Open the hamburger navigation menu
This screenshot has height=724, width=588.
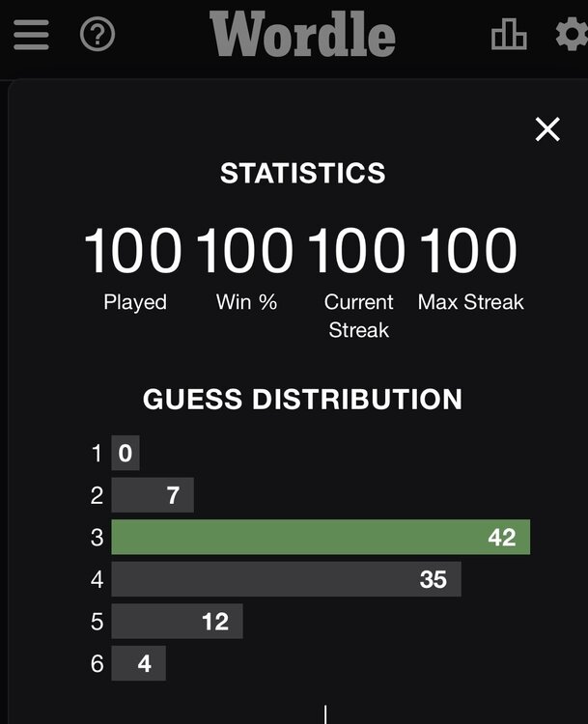coord(31,36)
